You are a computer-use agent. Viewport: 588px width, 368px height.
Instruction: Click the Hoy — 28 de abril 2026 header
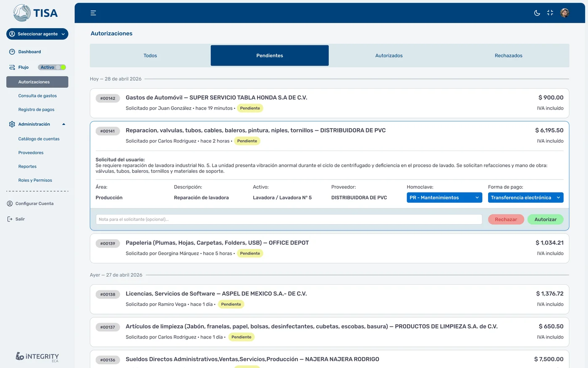[115, 79]
